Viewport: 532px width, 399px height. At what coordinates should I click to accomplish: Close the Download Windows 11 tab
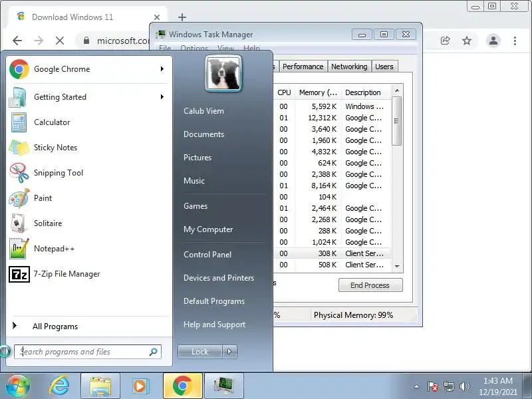[x=157, y=17]
